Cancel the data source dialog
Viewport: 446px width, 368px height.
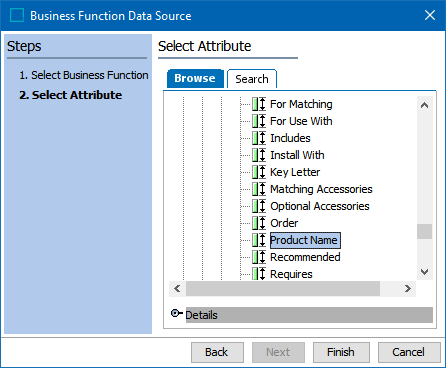click(409, 352)
